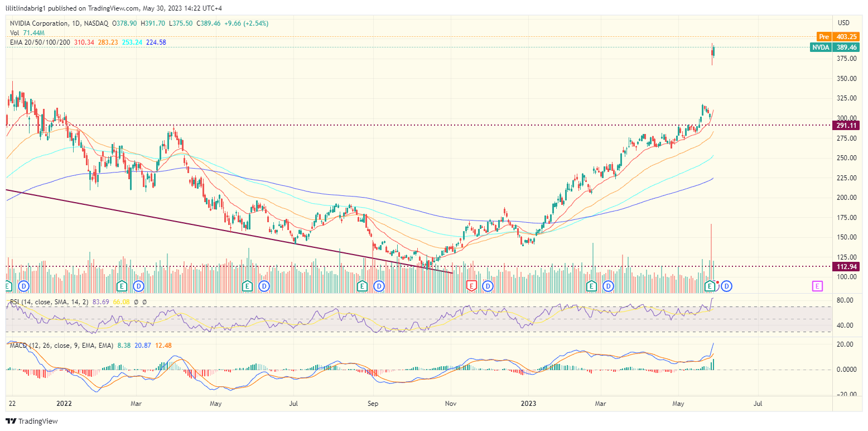The height and width of the screenshot is (431, 868).
Task: Click the 2023 label on the time axis
Action: click(528, 403)
